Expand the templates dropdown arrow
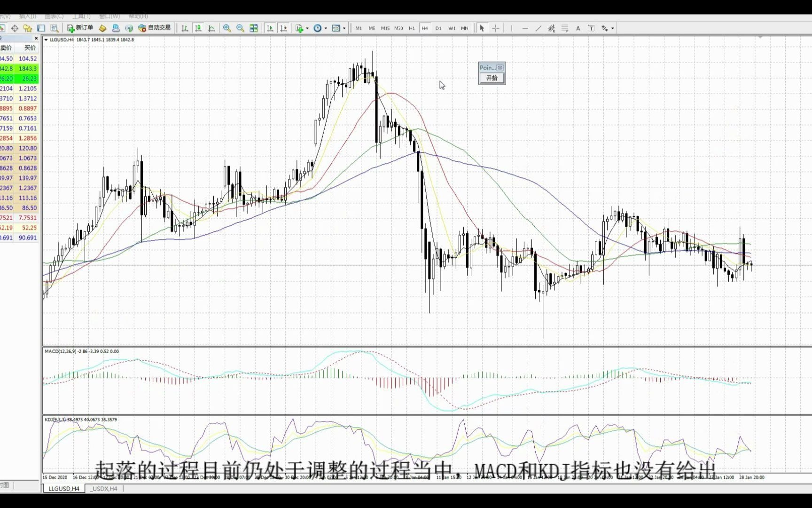The height and width of the screenshot is (508, 812). click(344, 28)
